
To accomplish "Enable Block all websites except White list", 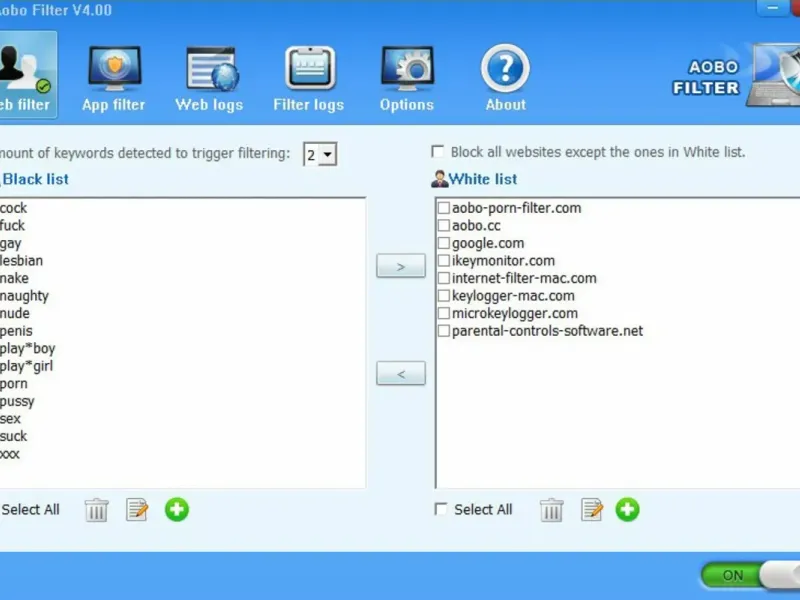I will tap(437, 152).
